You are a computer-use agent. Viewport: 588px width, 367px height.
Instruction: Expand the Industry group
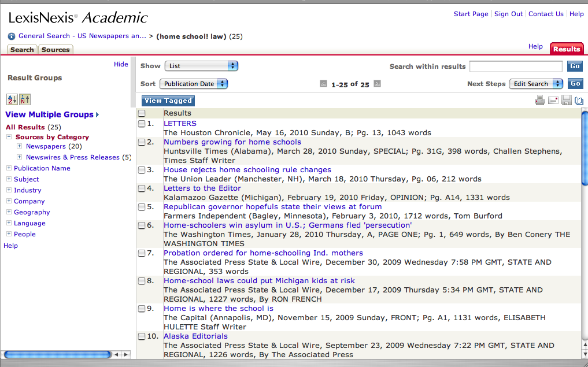click(x=9, y=190)
